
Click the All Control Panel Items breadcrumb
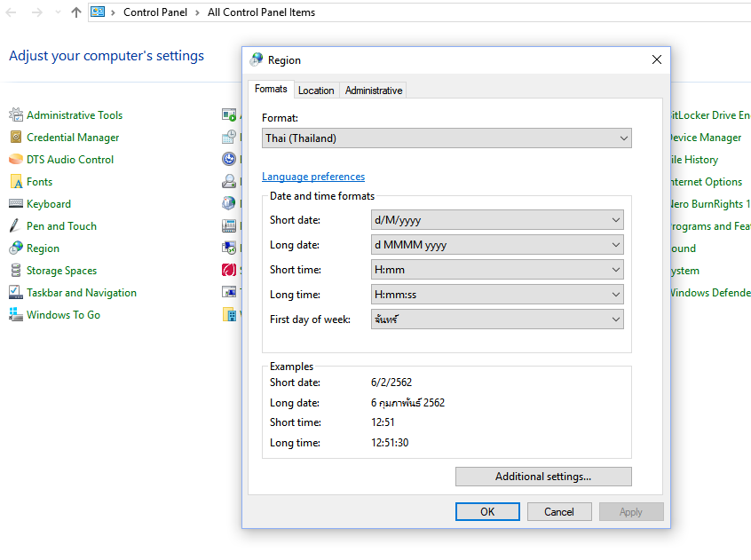tap(260, 12)
